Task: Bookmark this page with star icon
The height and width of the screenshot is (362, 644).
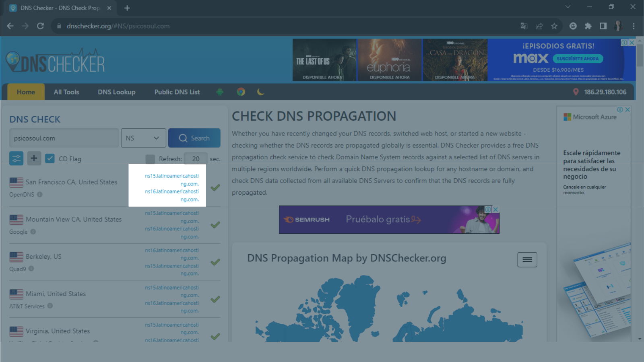Action: [x=554, y=26]
